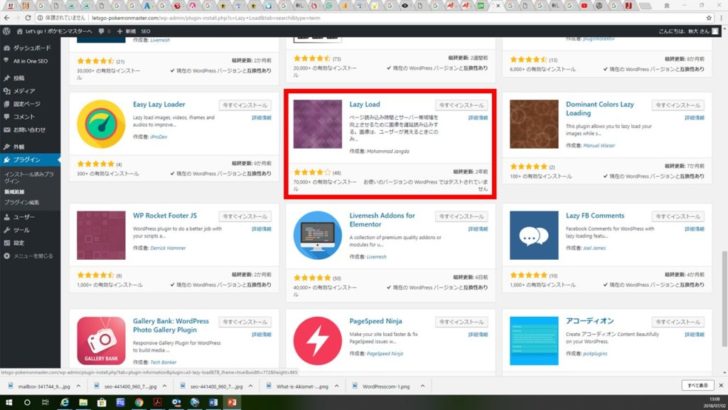Go to インストール済みプラグイン installed plugins submenu
Screen dimensions: 728x410
(x=29, y=177)
